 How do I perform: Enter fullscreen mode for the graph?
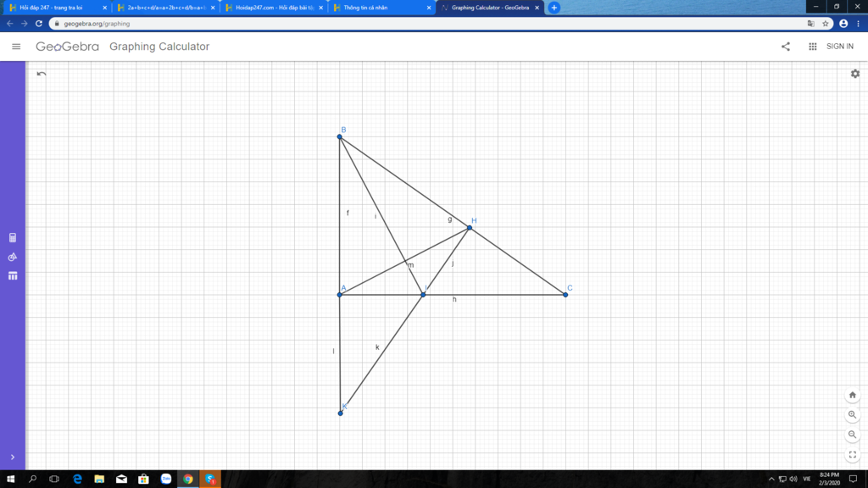[853, 455]
